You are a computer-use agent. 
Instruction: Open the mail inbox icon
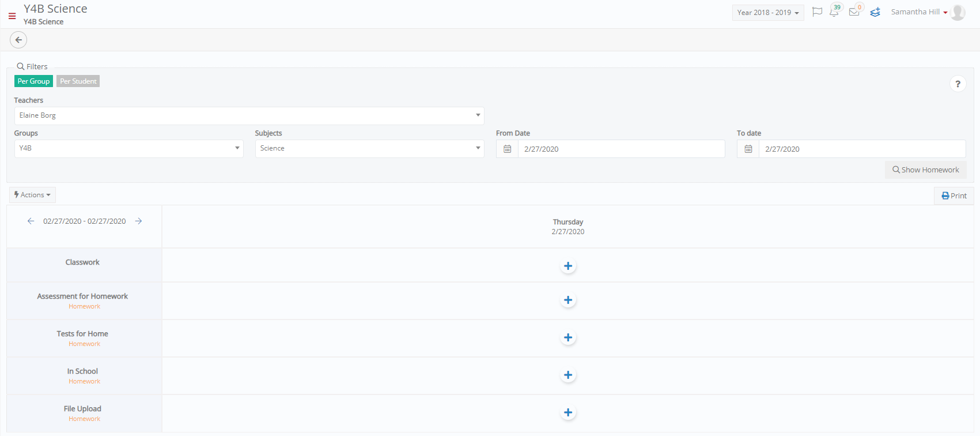(854, 12)
